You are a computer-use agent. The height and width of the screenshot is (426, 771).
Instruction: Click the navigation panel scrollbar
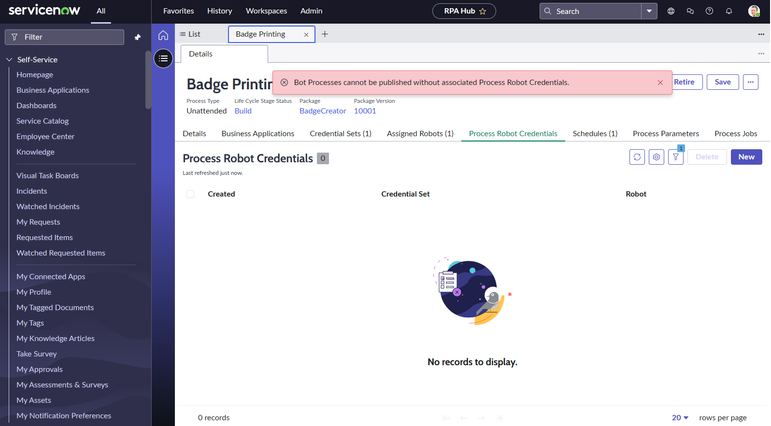[x=148, y=80]
